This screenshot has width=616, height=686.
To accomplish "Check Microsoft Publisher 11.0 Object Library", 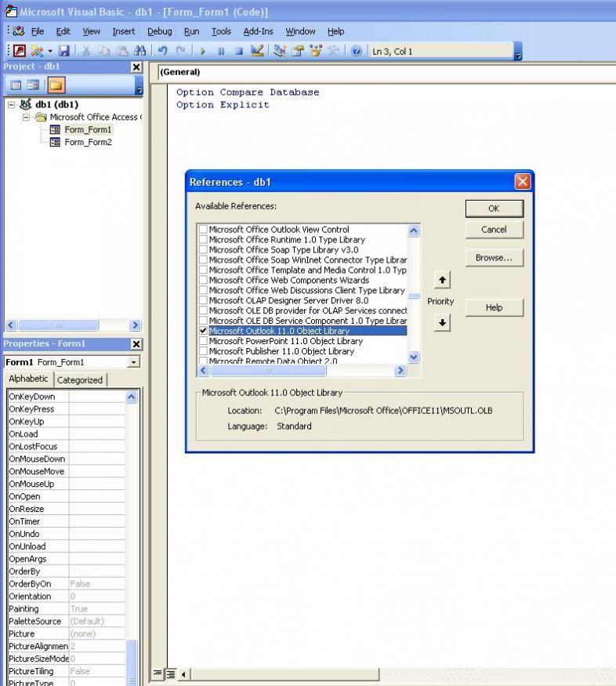I will pyautogui.click(x=203, y=351).
